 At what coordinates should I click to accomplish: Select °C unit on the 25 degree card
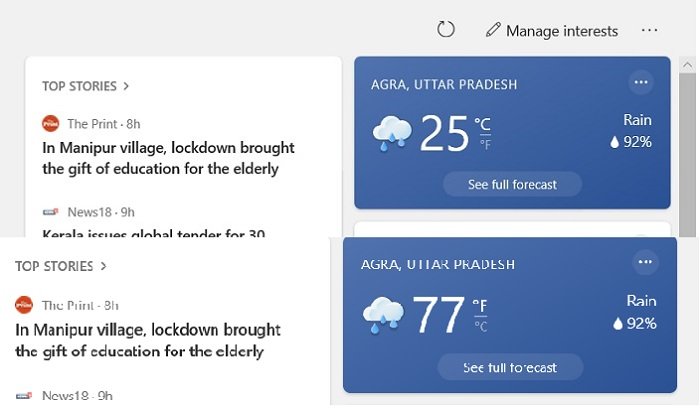coord(483,125)
